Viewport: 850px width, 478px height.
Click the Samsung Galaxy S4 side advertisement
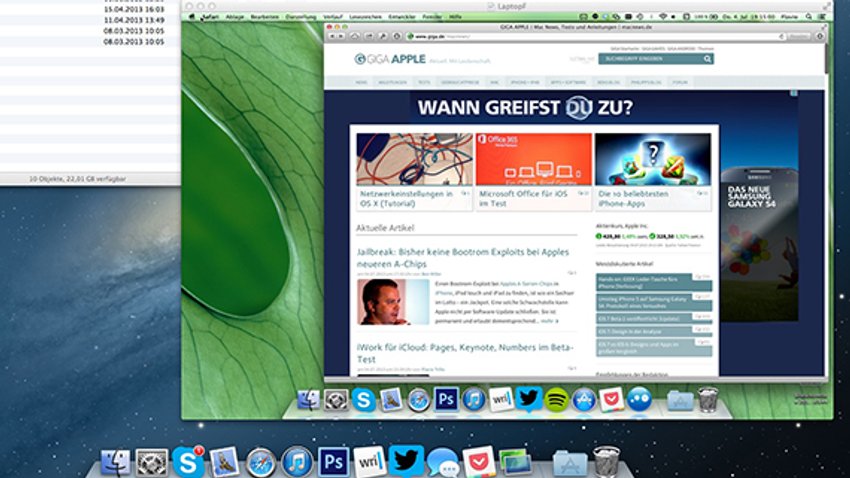759,244
